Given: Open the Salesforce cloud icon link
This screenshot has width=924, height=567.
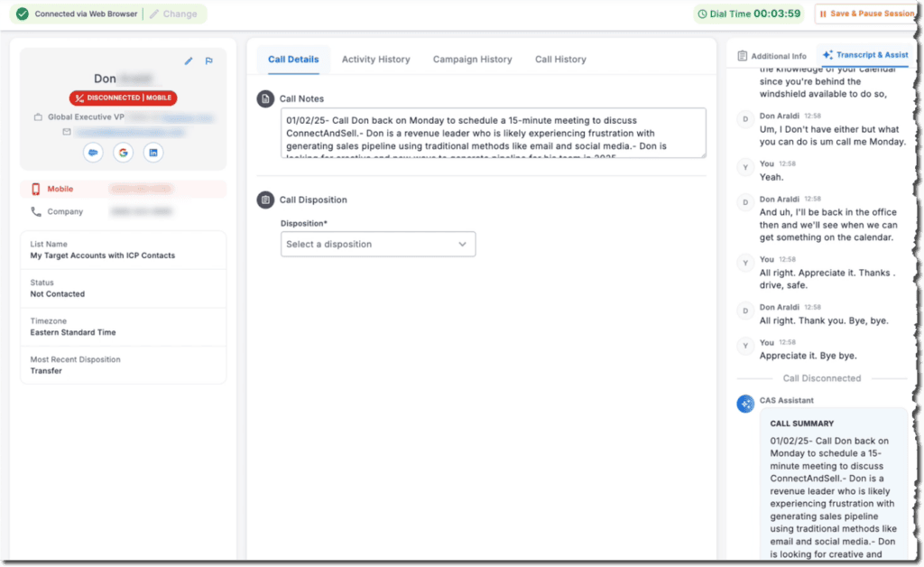Looking at the screenshot, I should pyautogui.click(x=93, y=153).
